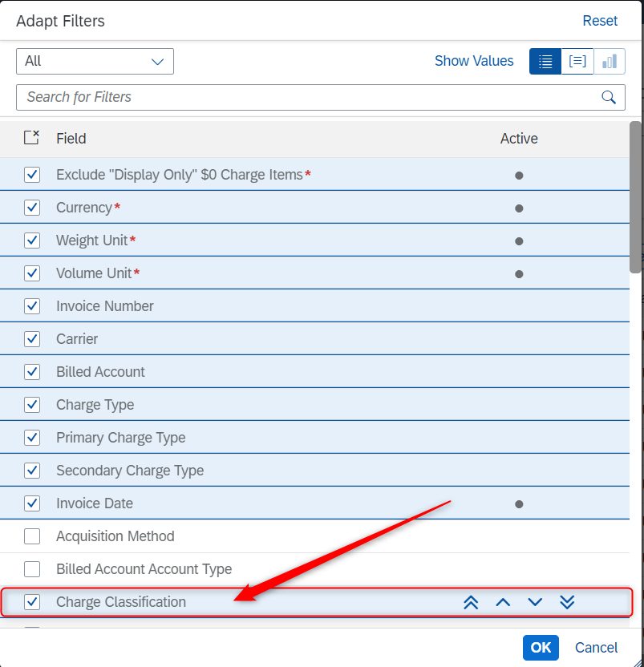The image size is (644, 667).
Task: Confirm changes with the OK button
Action: tap(541, 647)
